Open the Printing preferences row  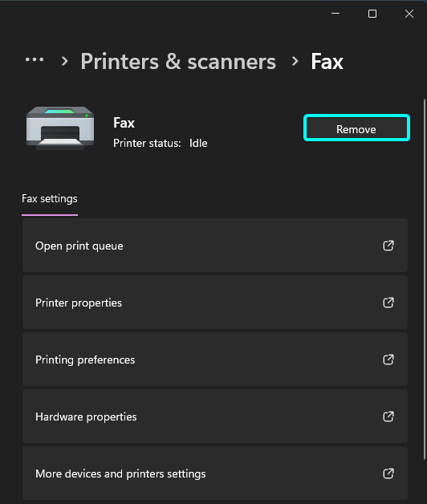215,359
